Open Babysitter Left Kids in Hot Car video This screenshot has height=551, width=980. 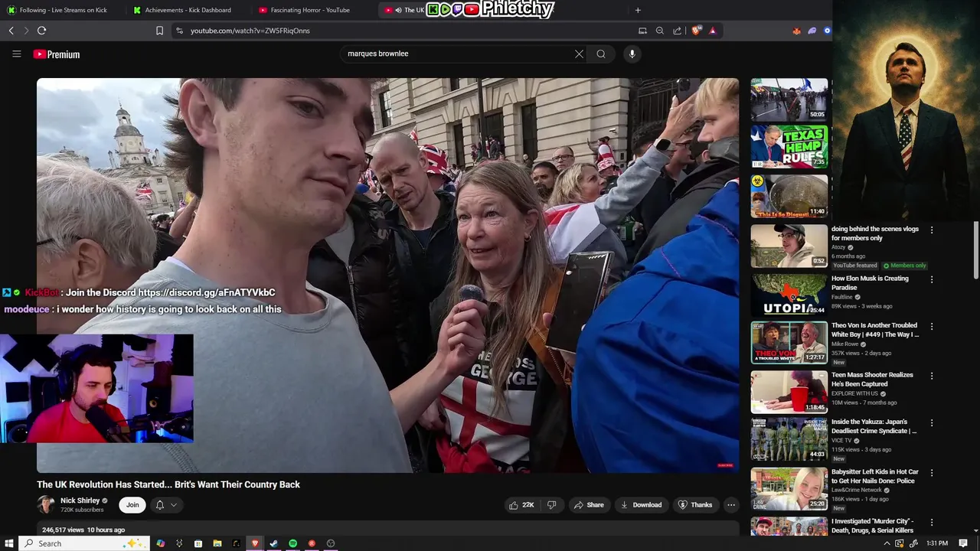(x=875, y=477)
